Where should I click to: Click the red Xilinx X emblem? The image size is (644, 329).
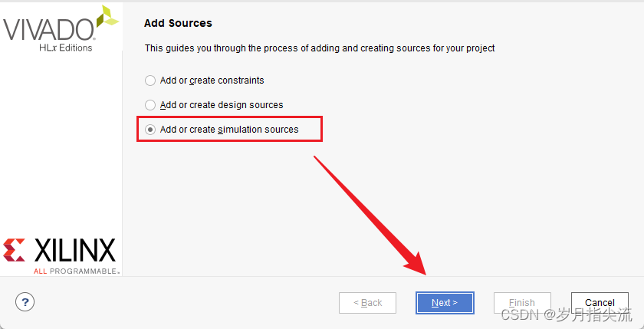[x=15, y=250]
